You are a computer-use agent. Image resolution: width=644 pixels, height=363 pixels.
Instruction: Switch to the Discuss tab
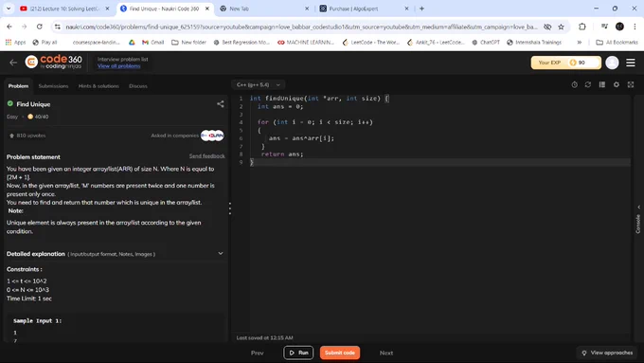point(138,86)
